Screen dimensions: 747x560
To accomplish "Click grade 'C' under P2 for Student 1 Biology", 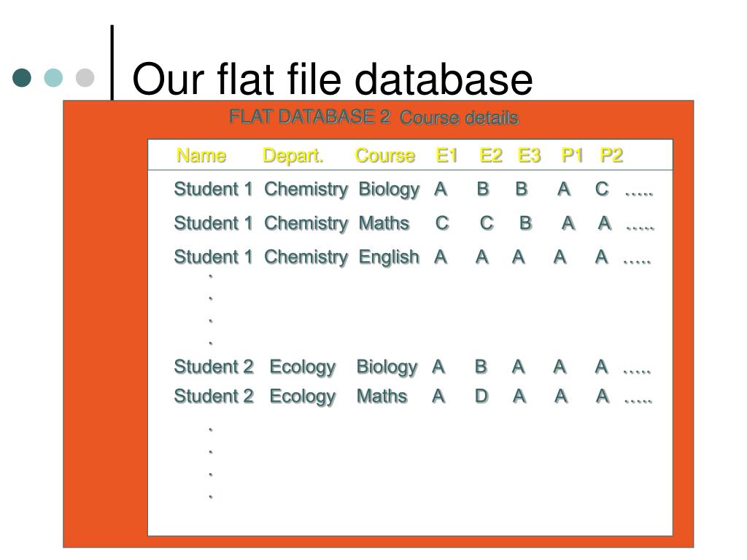I will click(602, 189).
